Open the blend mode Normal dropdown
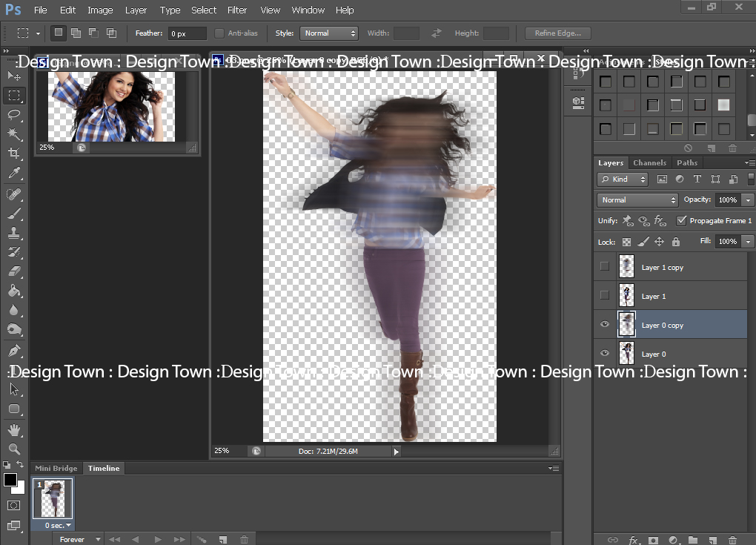This screenshot has width=756, height=545. [637, 200]
